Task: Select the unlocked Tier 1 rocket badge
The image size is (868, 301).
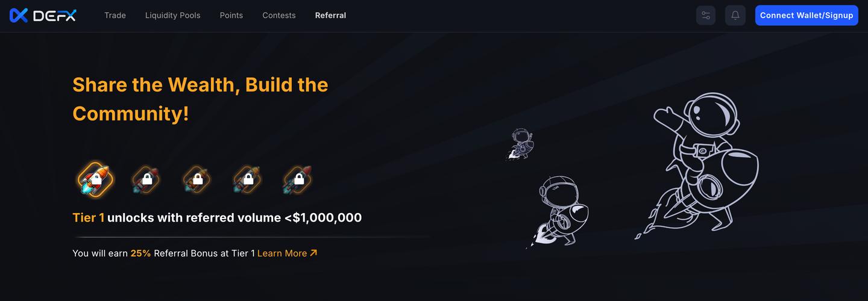Action: pyautogui.click(x=96, y=179)
